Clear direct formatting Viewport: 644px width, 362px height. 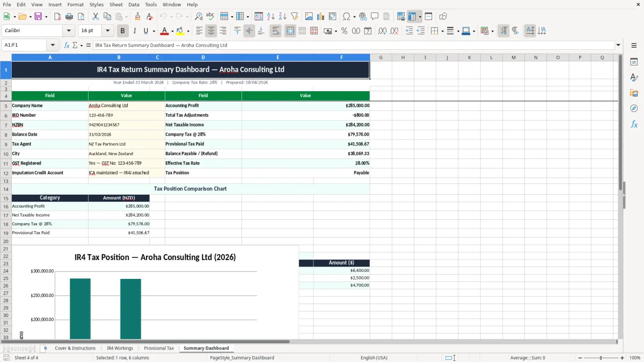point(149,17)
